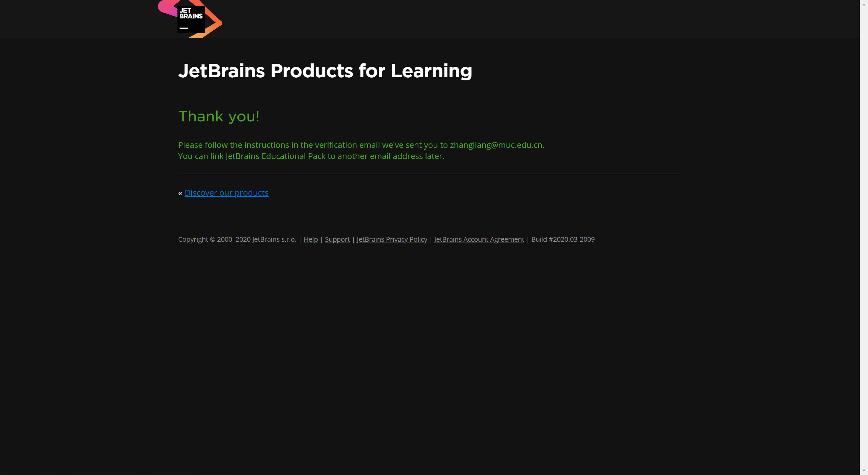Click the scrollbar up arrow
The height and width of the screenshot is (475, 868).
864,4
